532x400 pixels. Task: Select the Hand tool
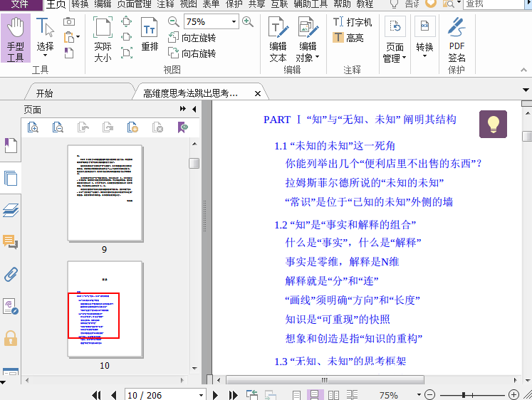pyautogui.click(x=16, y=38)
